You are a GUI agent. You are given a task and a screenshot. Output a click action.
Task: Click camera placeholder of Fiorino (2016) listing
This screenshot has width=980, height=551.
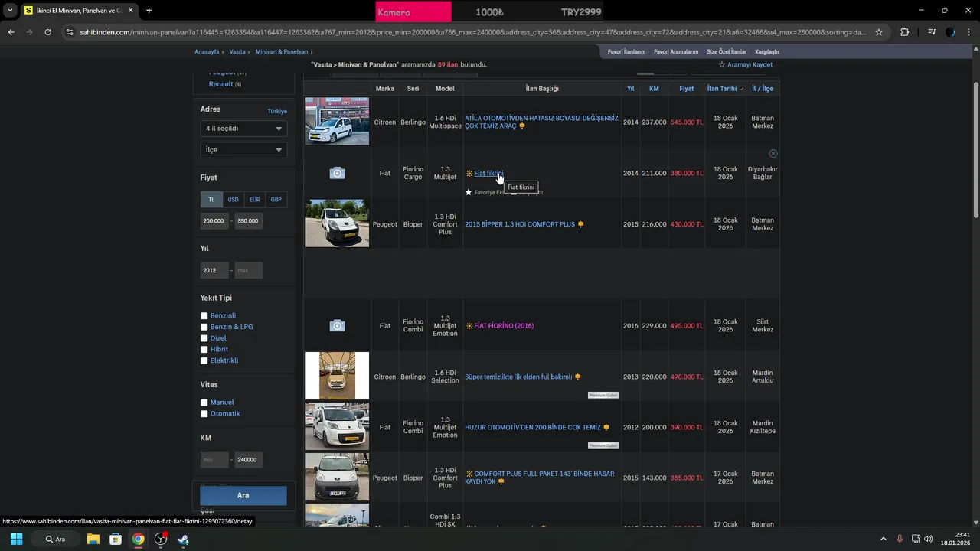coord(337,326)
